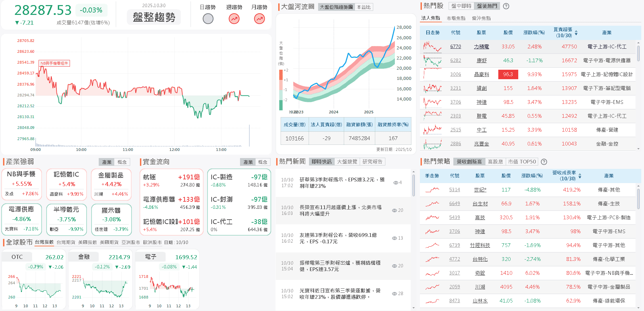Click 晶豪科's daily sparkline chart

point(432,74)
